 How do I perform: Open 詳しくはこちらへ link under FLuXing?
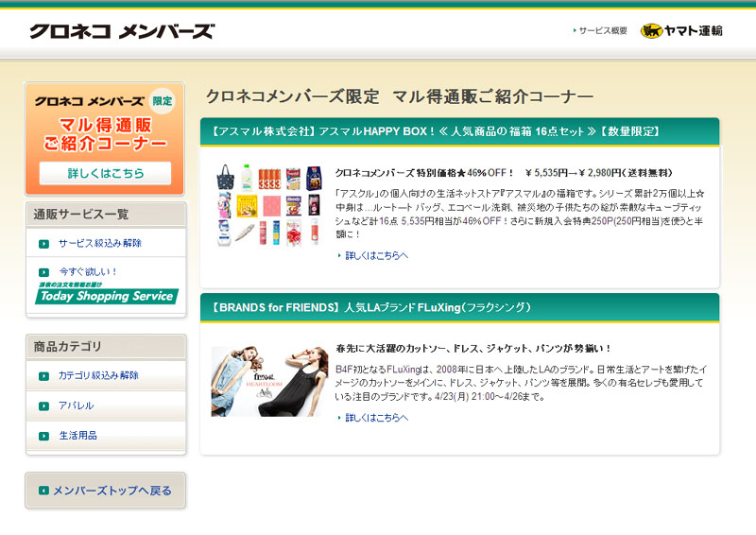[376, 418]
